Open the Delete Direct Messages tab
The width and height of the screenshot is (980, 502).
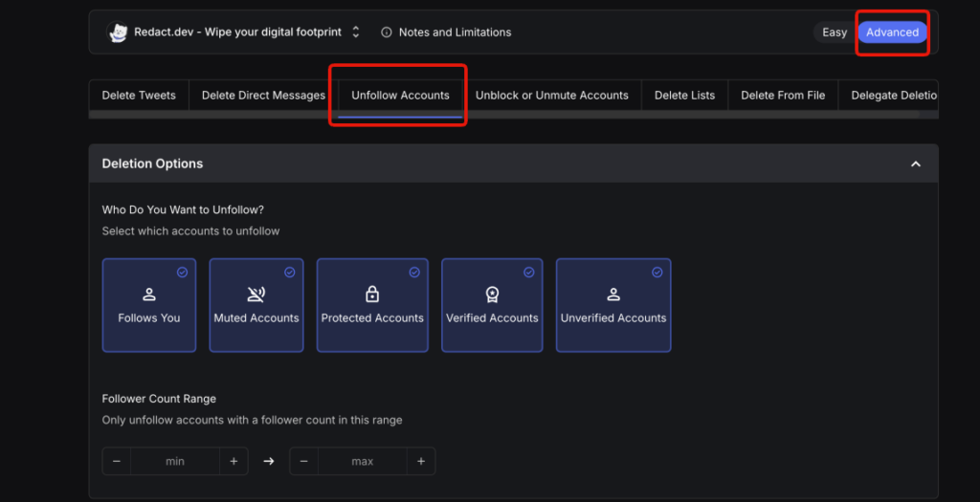coord(263,96)
